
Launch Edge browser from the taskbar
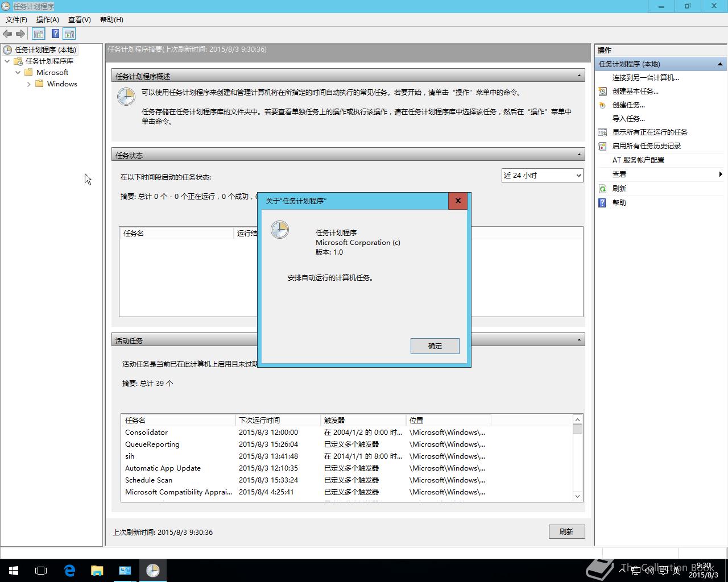[x=69, y=571]
